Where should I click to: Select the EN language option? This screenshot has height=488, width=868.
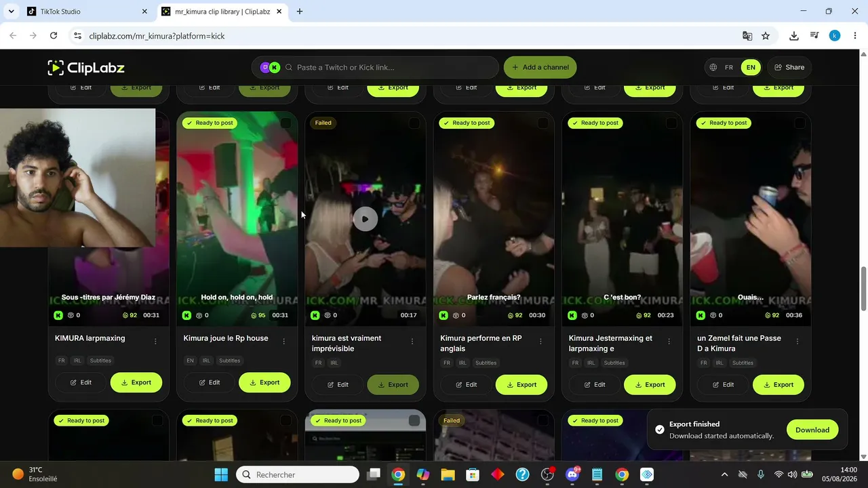[x=751, y=67]
